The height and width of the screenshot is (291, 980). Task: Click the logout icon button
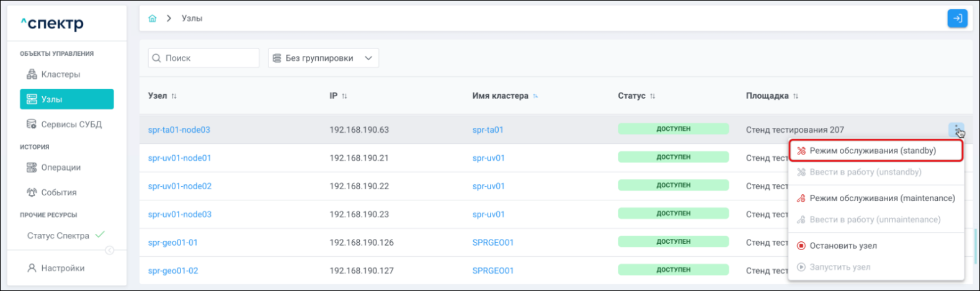click(x=957, y=19)
